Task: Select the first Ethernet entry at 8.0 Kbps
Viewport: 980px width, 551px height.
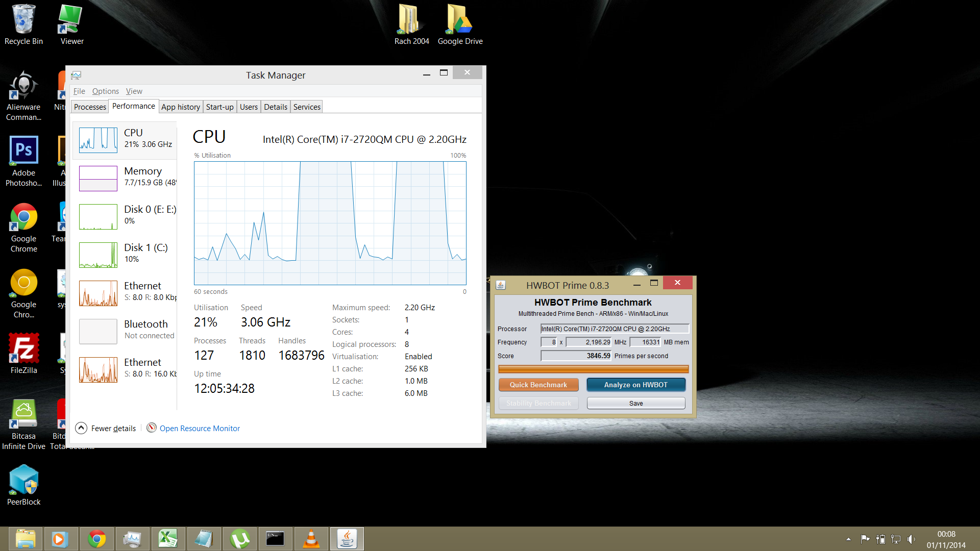Action: (125, 293)
